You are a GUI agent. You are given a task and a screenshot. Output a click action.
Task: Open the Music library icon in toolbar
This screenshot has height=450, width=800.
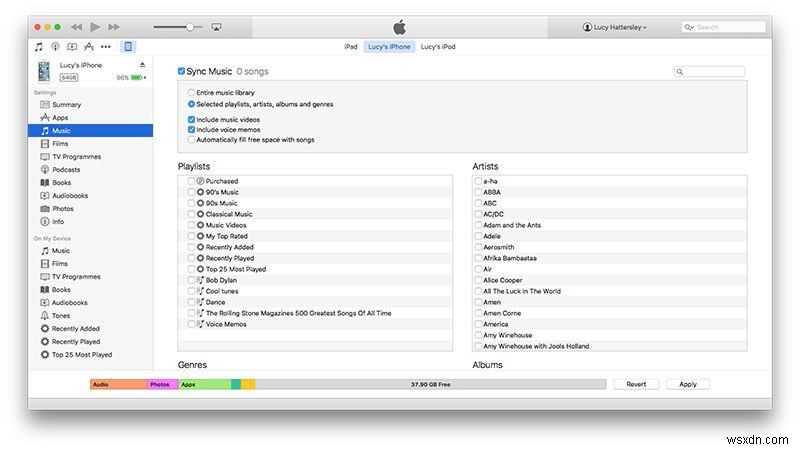point(39,47)
